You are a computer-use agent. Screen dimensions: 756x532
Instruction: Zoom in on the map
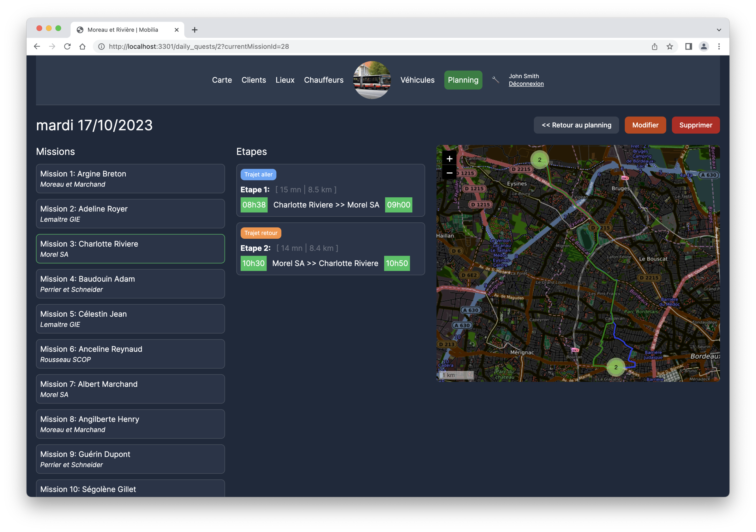point(449,159)
